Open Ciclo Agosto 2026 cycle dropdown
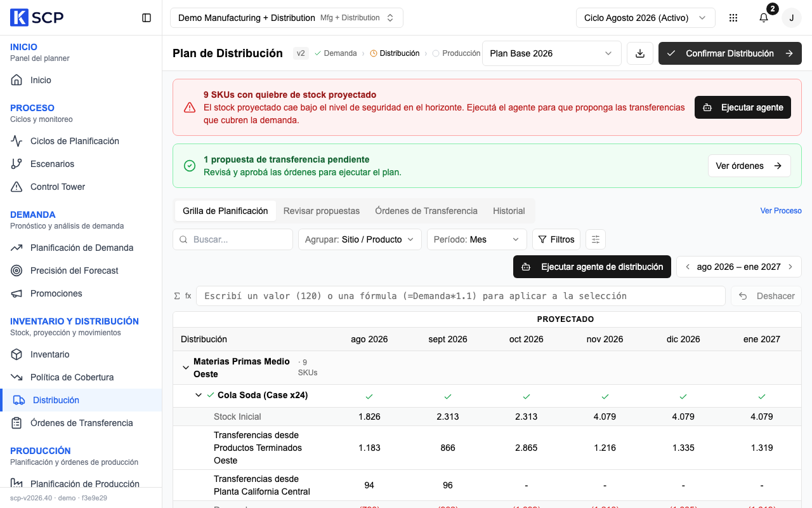Screen dimensions: 812x508 pos(646,18)
